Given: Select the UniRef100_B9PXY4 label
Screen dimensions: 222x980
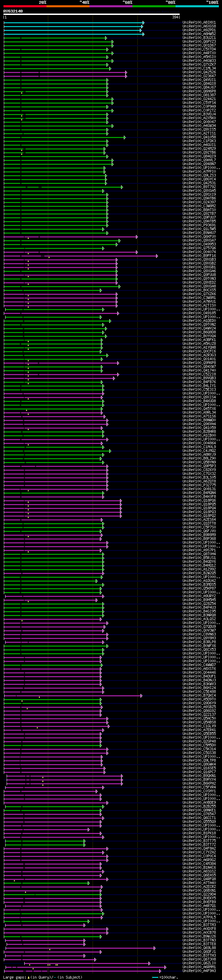Looking at the screenshot, I should point(199,779).
